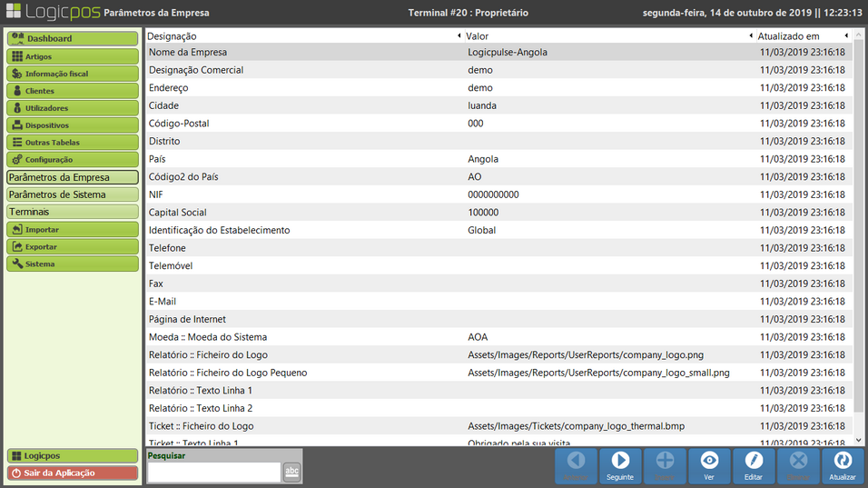Expand the Dispositivos group
The height and width of the screenshot is (488, 868).
pos(73,125)
